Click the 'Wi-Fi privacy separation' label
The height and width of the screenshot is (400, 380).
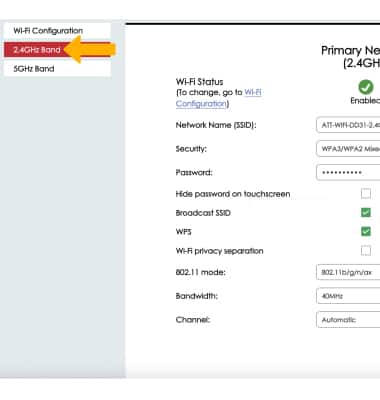tap(219, 251)
